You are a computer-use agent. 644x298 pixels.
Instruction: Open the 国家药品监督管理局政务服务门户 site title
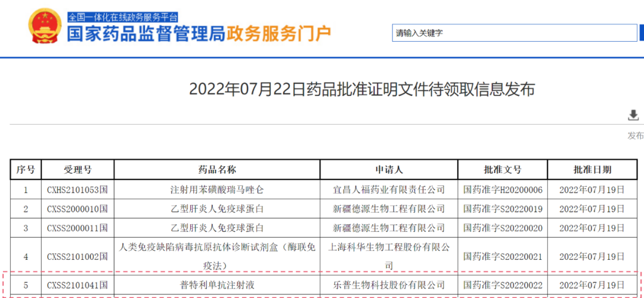pos(198,34)
